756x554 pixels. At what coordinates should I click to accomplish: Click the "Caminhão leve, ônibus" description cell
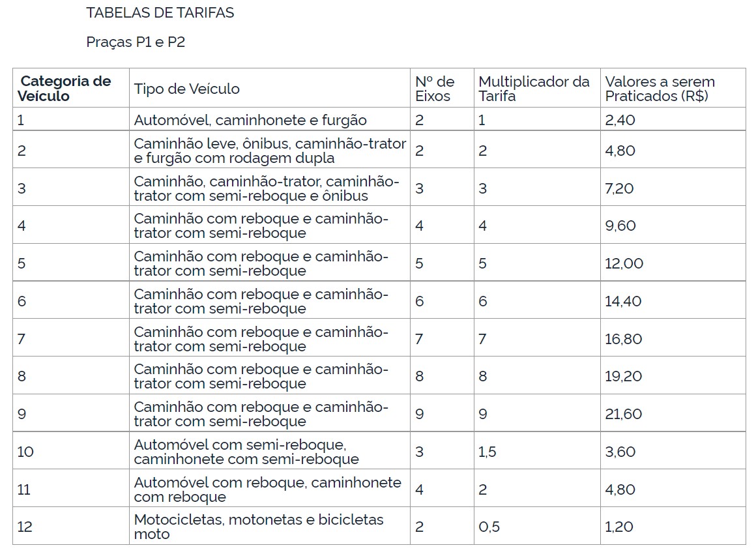tap(270, 151)
